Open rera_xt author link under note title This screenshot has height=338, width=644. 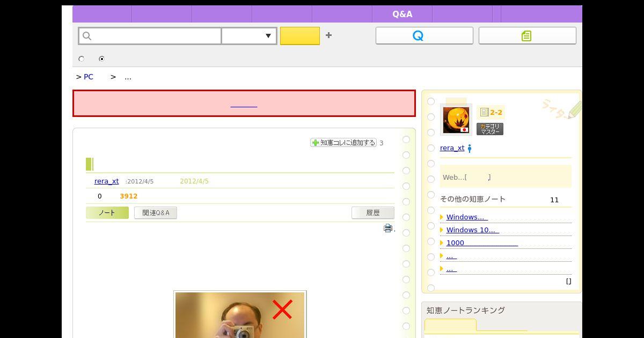106,181
